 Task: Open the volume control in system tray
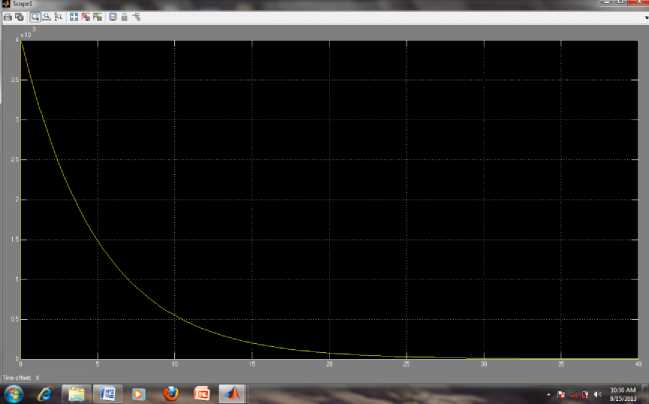597,394
